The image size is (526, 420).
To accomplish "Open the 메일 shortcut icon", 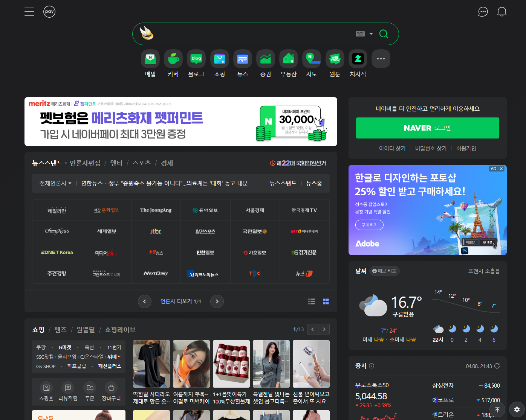I will click(150, 59).
